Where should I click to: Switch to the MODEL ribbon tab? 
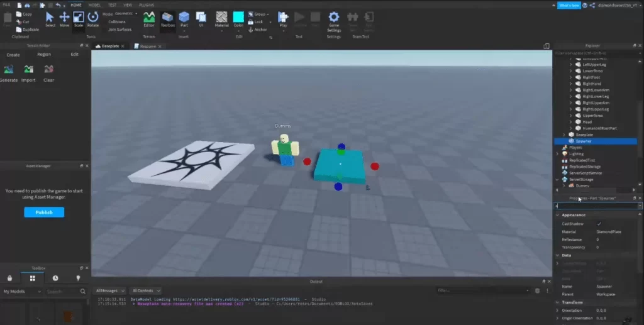[94, 5]
